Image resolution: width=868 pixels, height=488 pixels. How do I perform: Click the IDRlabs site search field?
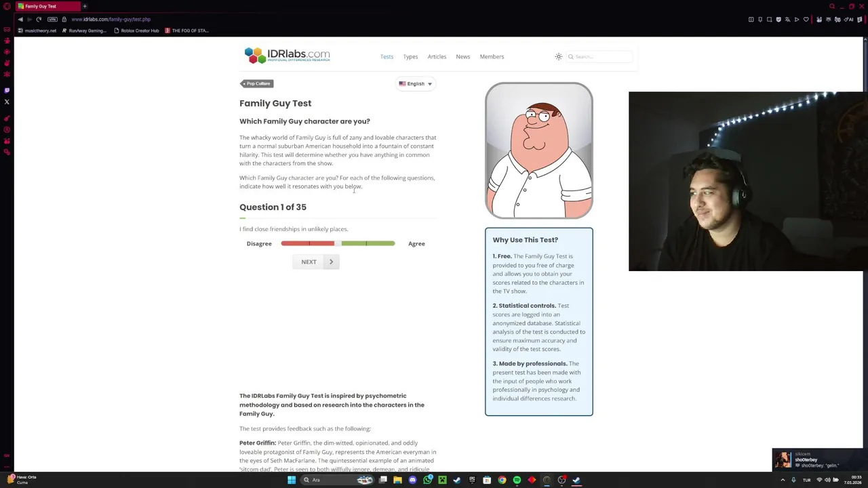[x=599, y=57]
